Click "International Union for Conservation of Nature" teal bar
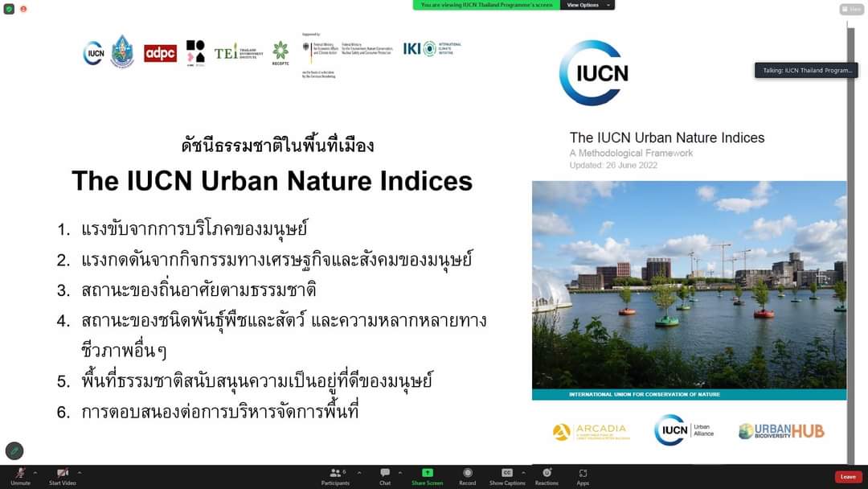This screenshot has width=868, height=489. coord(690,394)
